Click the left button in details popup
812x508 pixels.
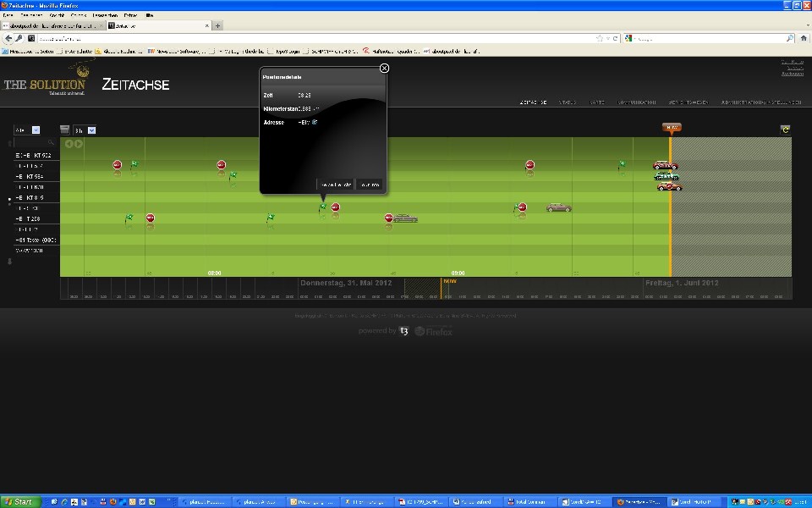tap(335, 184)
